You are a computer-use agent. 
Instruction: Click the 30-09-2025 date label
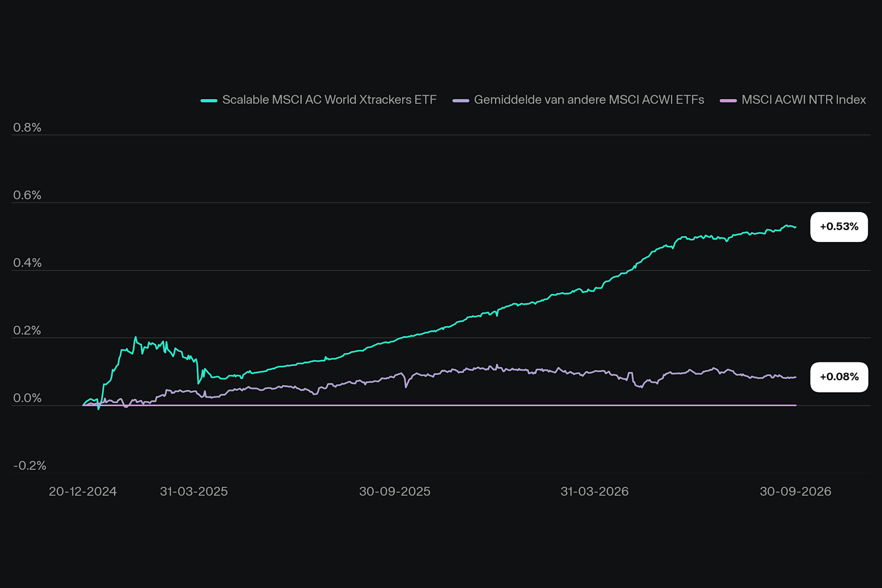tap(395, 492)
